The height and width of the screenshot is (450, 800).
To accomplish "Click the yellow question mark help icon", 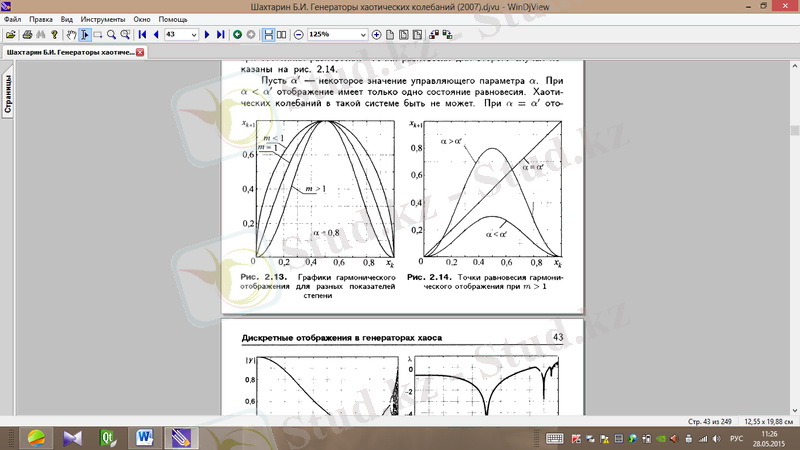I will pyautogui.click(x=55, y=35).
